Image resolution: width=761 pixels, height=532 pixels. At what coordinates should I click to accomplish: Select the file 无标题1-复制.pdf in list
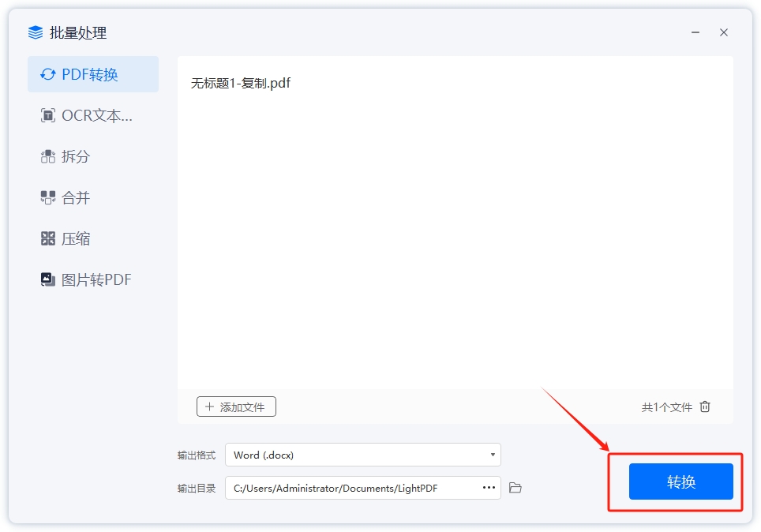point(241,83)
